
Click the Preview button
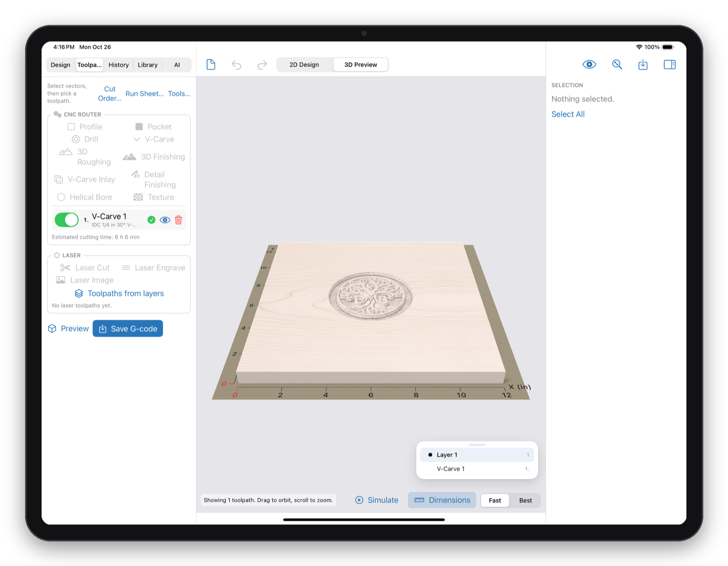tap(68, 329)
